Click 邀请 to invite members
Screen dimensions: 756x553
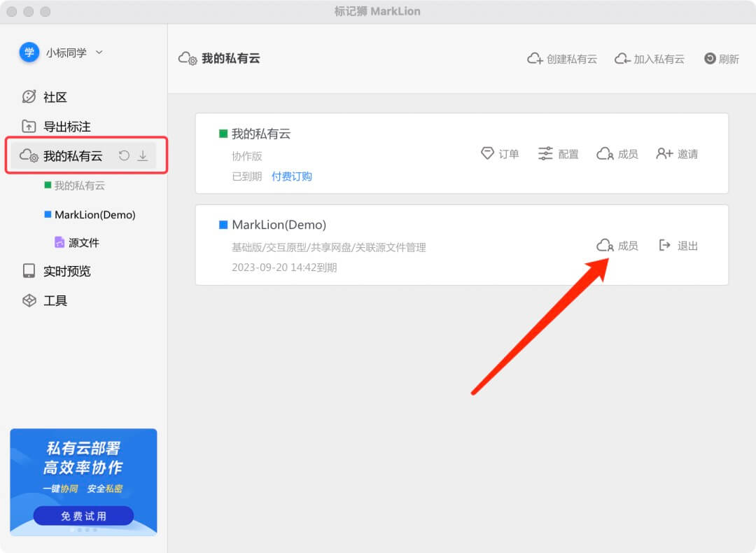click(677, 154)
